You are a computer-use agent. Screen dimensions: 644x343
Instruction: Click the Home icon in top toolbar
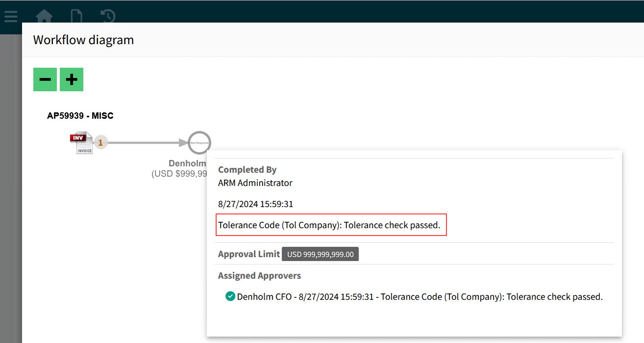[x=44, y=15]
